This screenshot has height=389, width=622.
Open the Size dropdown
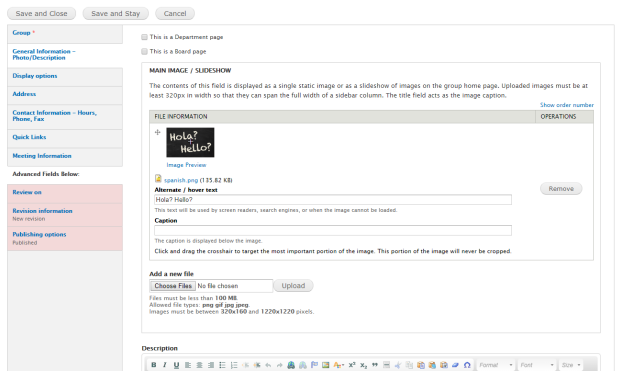[571, 365]
